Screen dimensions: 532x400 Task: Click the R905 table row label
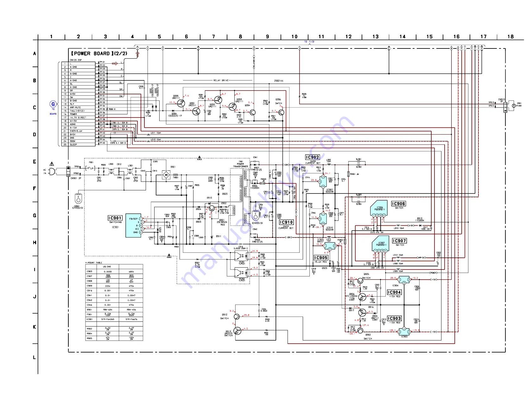click(x=90, y=338)
